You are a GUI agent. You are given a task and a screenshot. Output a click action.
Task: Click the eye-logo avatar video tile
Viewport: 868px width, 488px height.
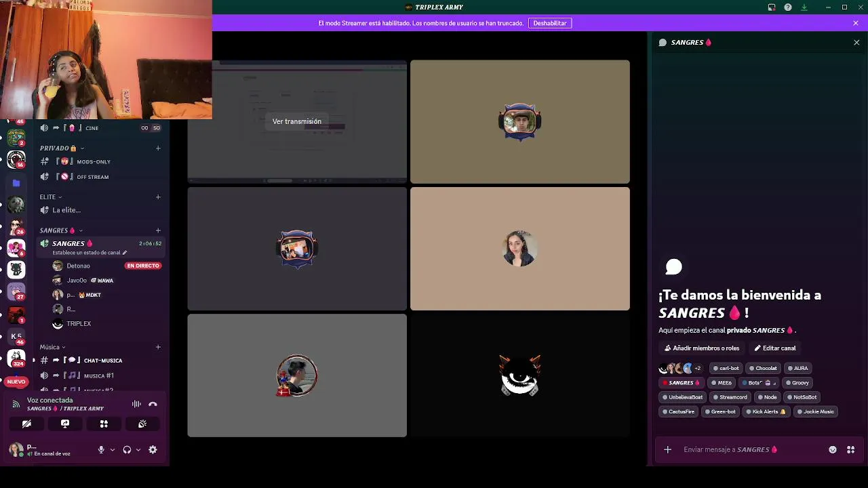point(520,375)
